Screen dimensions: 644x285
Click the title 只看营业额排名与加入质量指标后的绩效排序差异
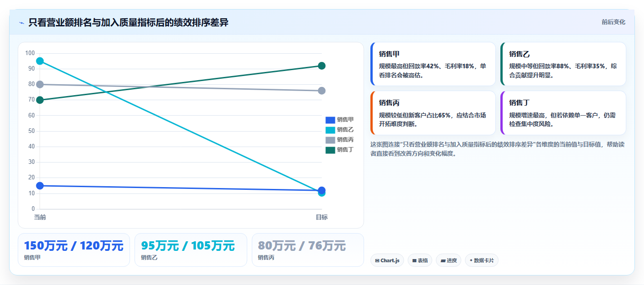pos(128,22)
